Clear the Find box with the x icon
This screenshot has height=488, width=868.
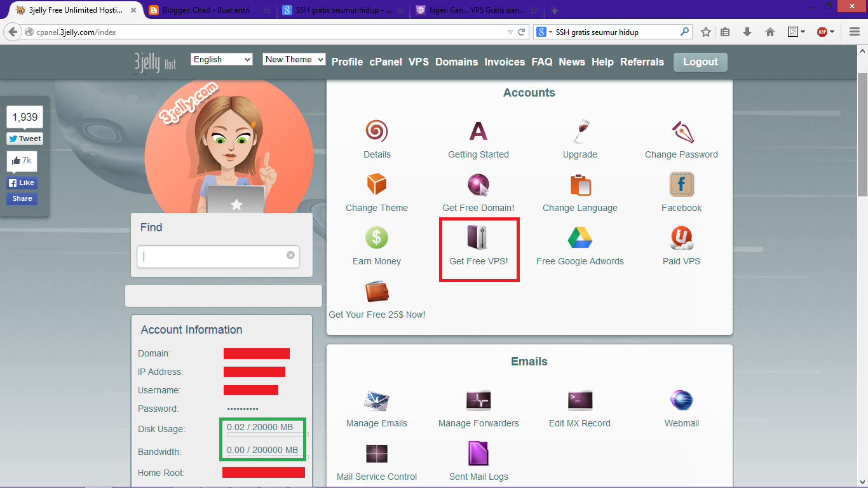[290, 255]
